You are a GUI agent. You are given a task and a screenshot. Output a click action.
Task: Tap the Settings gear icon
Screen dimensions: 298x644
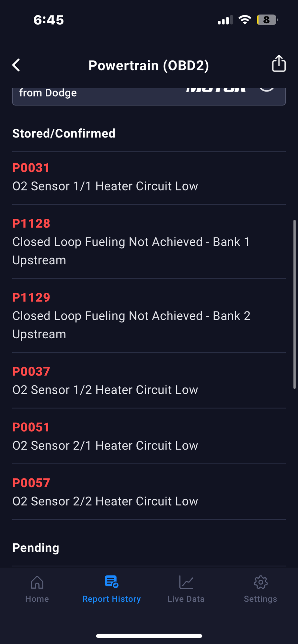[260, 583]
